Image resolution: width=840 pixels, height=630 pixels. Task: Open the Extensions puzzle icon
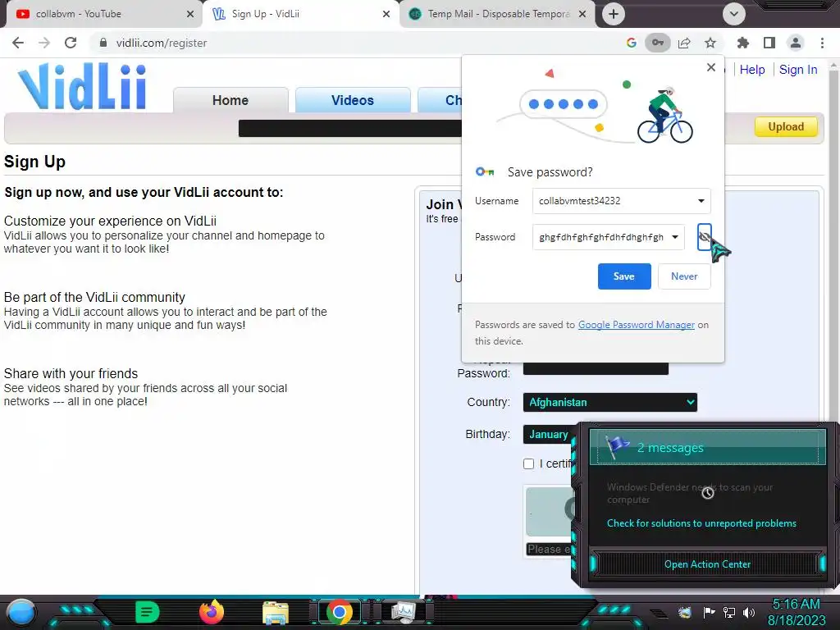(x=742, y=43)
